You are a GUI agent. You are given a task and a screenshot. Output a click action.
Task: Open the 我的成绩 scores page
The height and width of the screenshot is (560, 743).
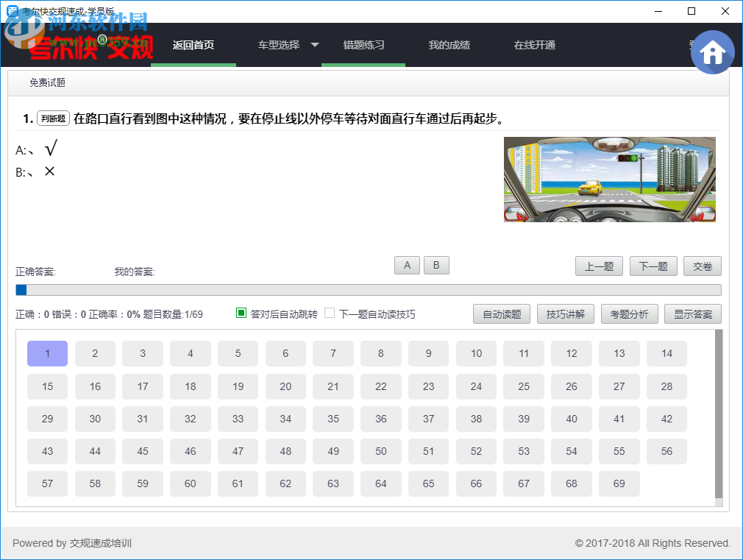click(x=449, y=44)
